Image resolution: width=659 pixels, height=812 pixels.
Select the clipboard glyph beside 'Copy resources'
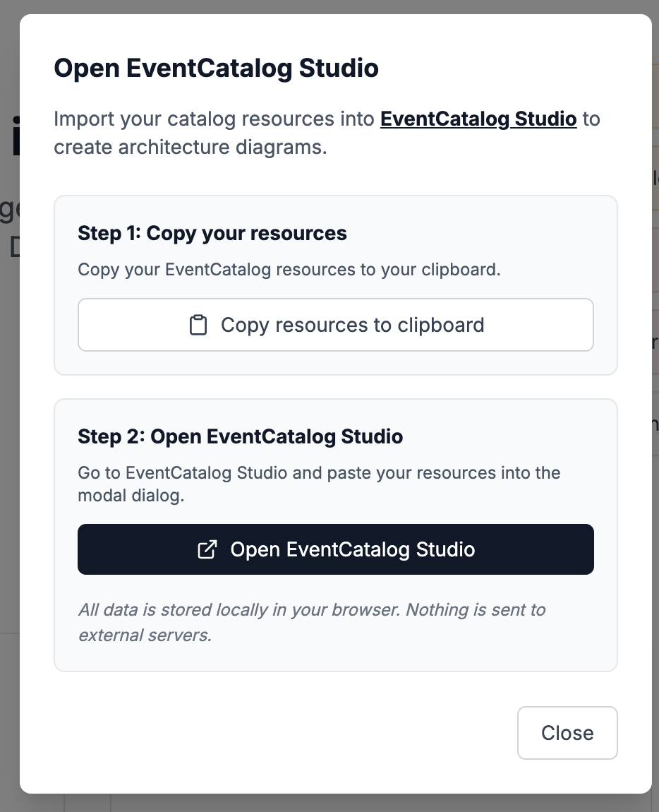[198, 324]
